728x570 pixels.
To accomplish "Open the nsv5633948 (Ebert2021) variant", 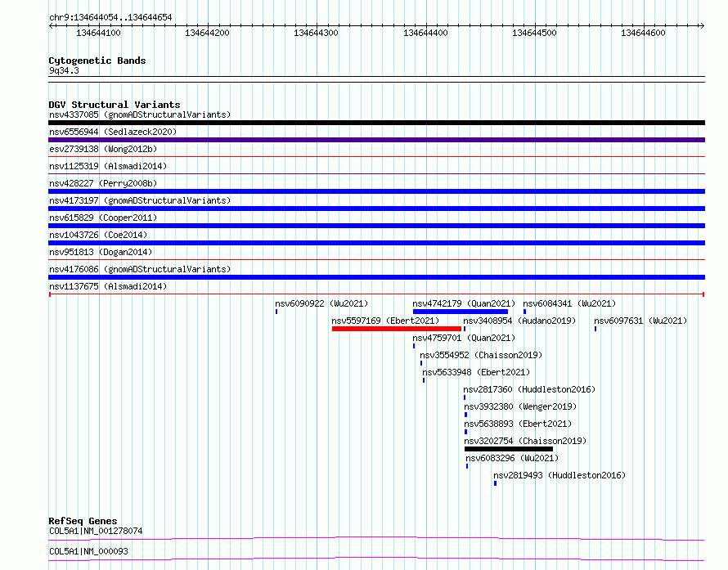I will [x=476, y=372].
